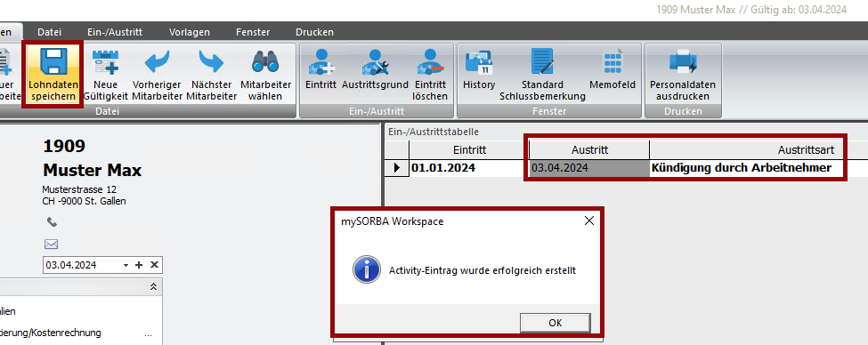Image resolution: width=868 pixels, height=345 pixels.
Task: Go to Vorheriger Mitarbeiter
Action: (x=158, y=74)
